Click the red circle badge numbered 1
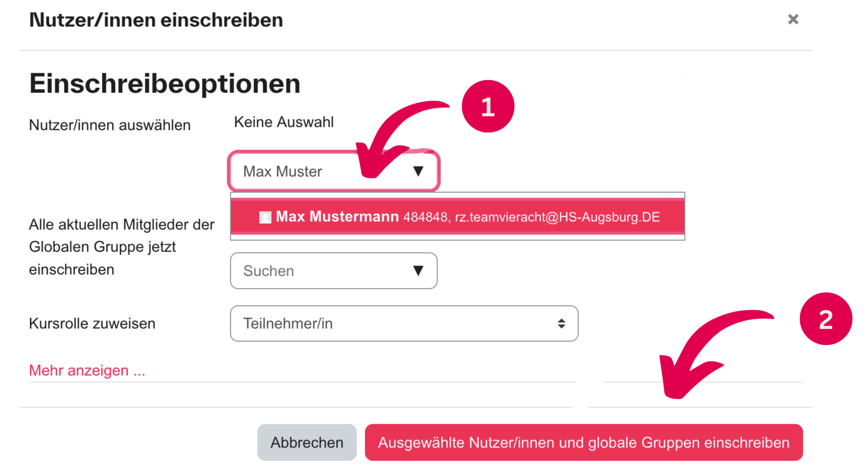Screen dimensions: 868x473 [x=488, y=106]
